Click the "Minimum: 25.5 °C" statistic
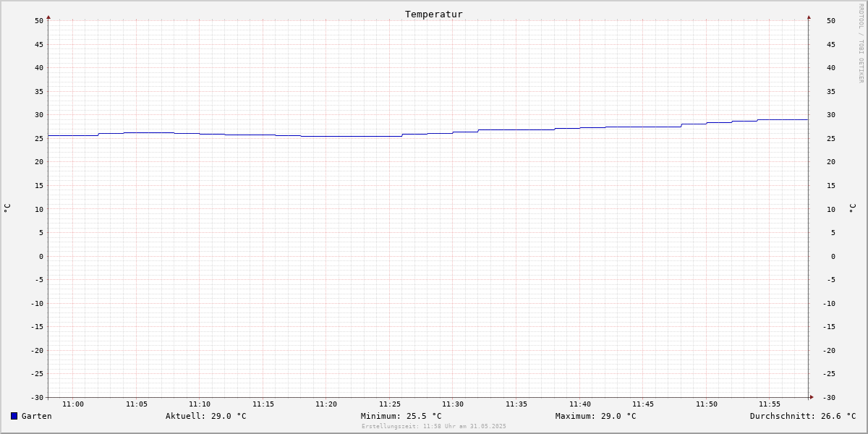 401,416
